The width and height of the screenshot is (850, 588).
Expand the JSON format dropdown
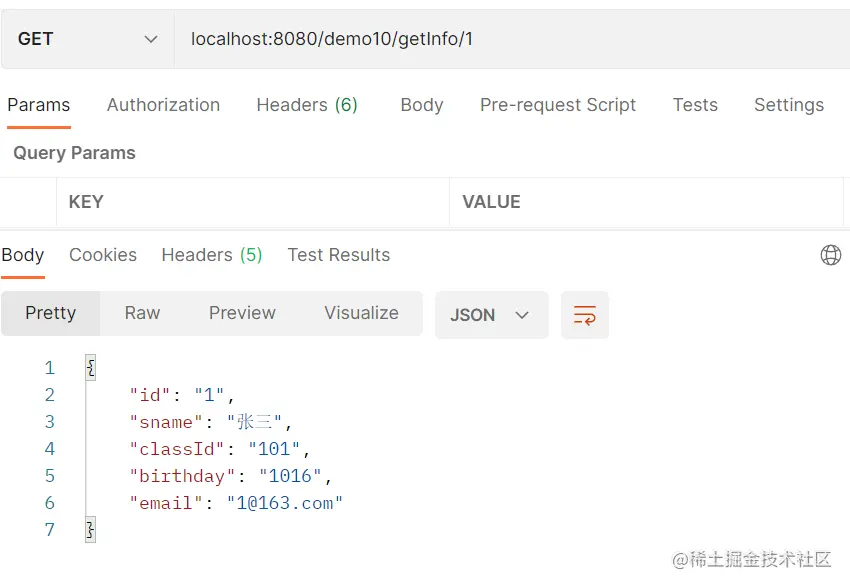(x=491, y=315)
